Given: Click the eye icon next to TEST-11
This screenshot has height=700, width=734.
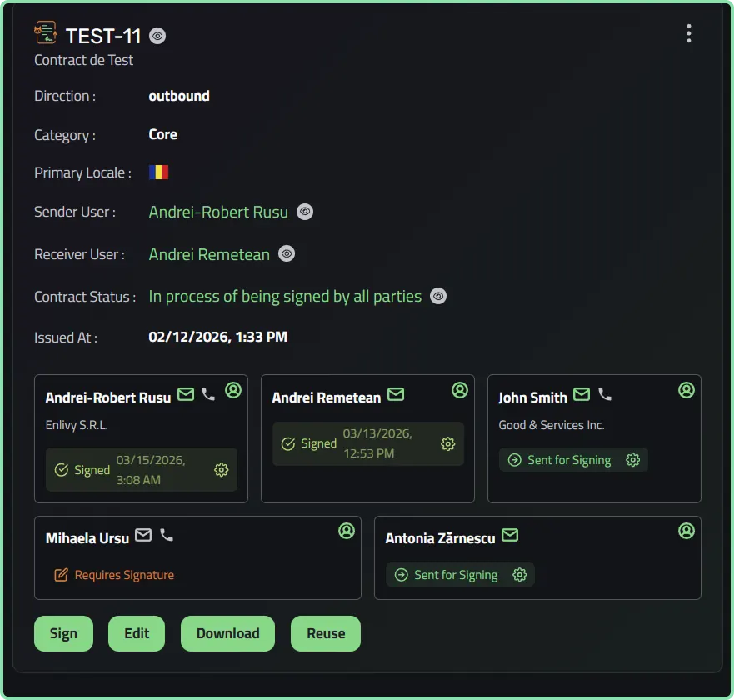Looking at the screenshot, I should (157, 36).
